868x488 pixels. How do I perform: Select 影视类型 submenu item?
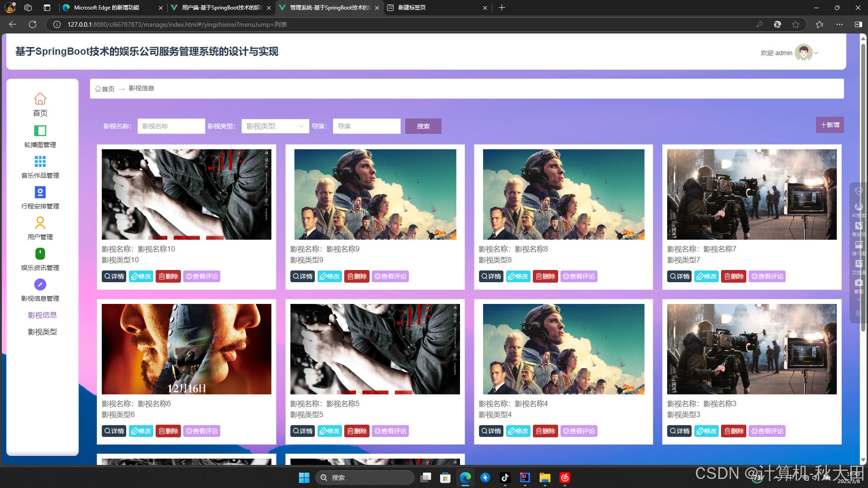43,332
